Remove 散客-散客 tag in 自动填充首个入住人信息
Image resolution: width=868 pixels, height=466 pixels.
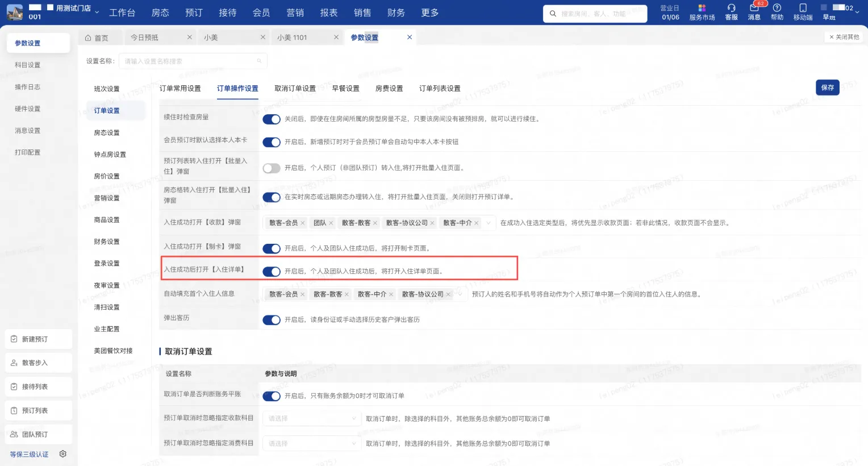point(347,294)
